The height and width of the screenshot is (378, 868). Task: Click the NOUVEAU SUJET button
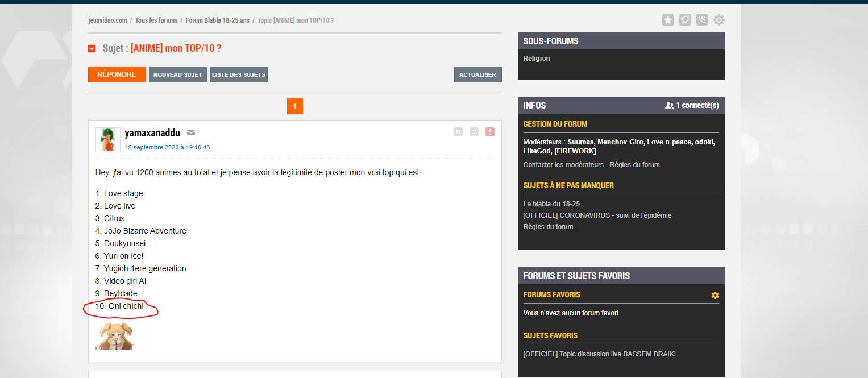pos(178,74)
